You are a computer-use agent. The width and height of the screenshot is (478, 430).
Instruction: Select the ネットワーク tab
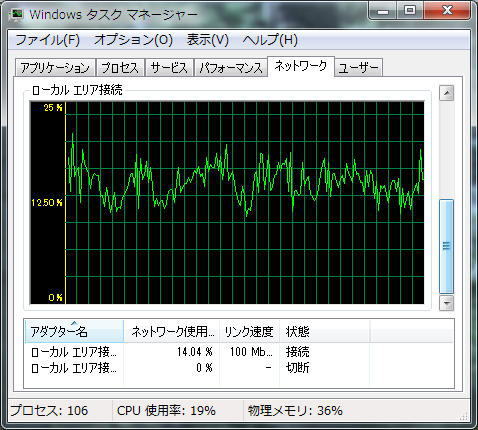click(301, 66)
